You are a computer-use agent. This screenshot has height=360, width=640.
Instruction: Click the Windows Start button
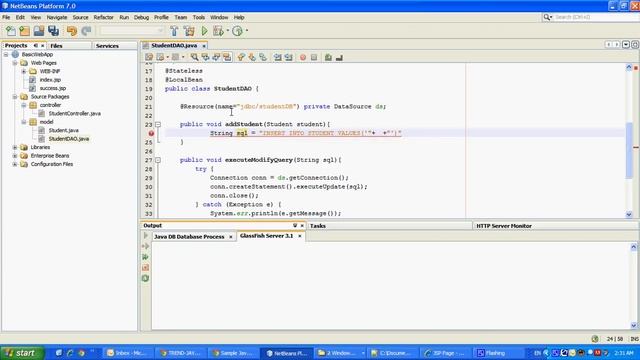tap(21, 353)
